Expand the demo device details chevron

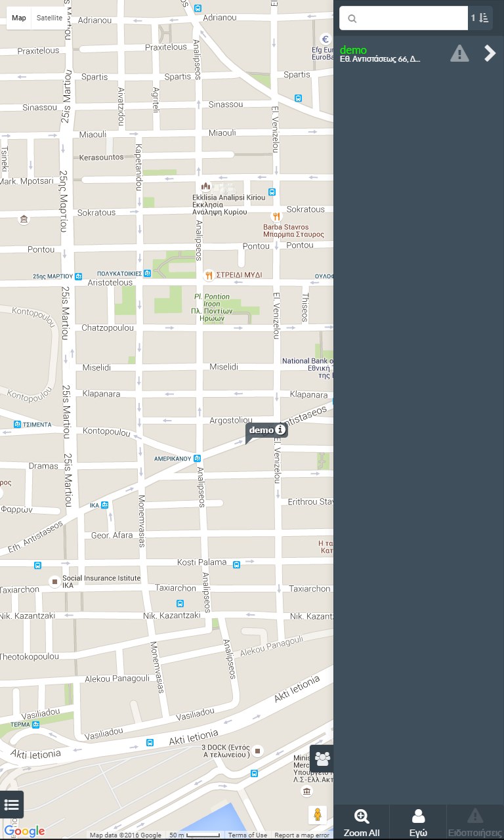(x=490, y=54)
